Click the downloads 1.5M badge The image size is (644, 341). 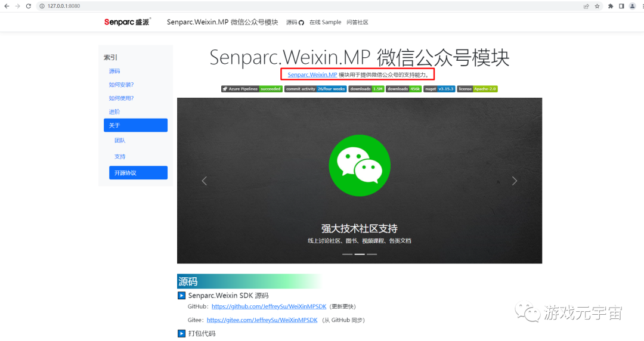(366, 89)
